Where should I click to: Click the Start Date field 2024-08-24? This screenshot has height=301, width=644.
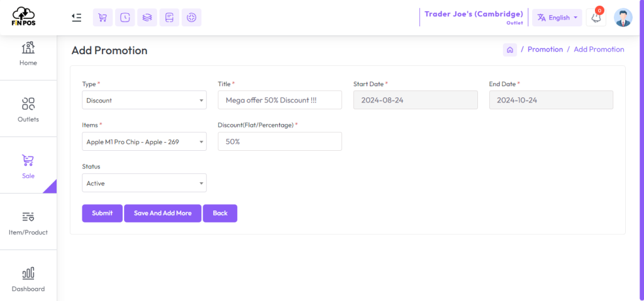click(x=415, y=100)
